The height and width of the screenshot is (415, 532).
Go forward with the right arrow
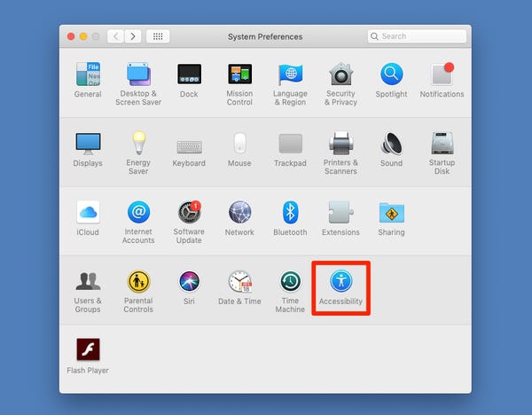[133, 36]
